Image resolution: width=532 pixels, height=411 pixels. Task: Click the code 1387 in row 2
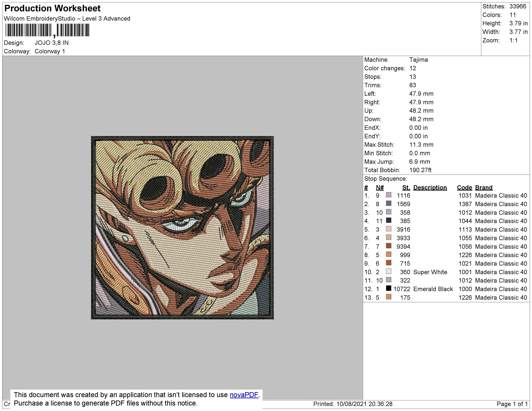coord(465,204)
